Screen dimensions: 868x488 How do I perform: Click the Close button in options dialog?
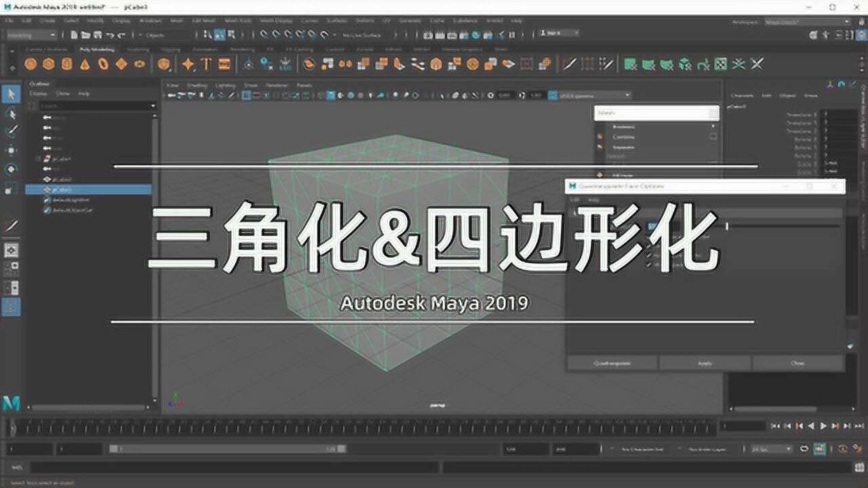[x=797, y=363]
